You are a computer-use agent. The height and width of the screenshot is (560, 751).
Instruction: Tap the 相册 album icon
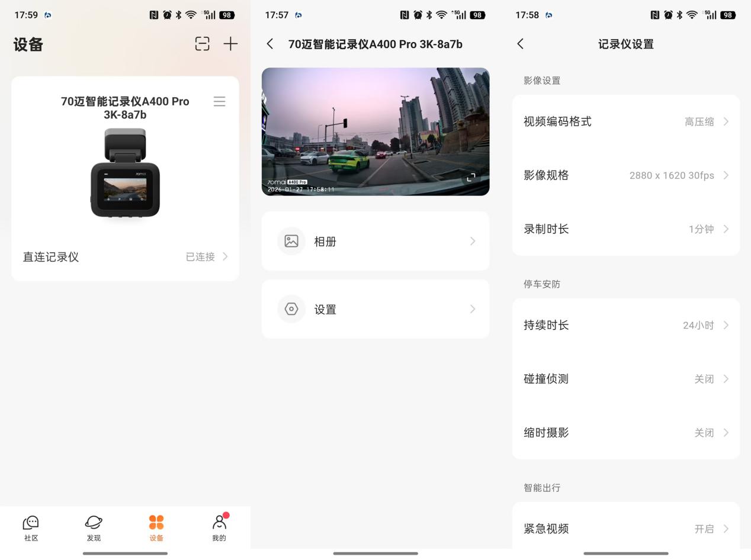pos(291,241)
